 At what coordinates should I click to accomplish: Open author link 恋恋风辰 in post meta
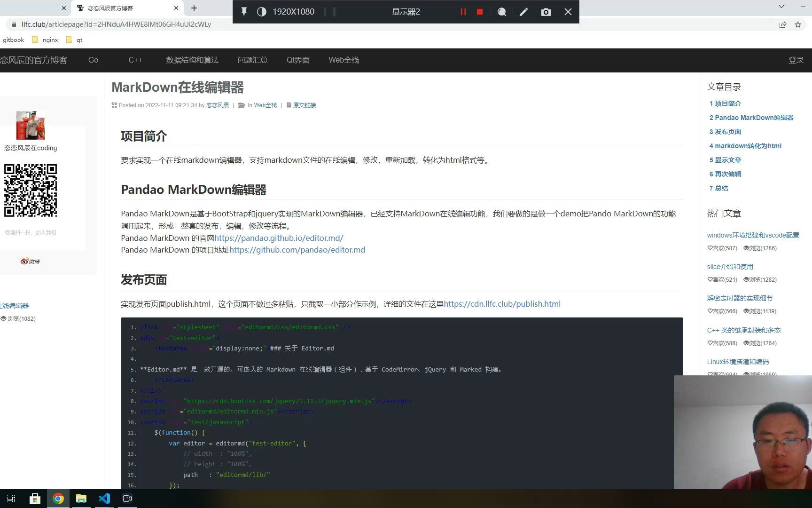click(x=218, y=105)
